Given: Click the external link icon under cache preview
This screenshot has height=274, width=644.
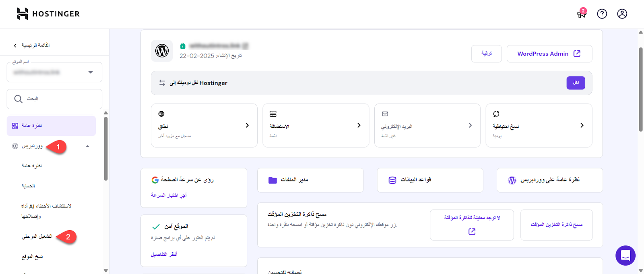Looking at the screenshot, I should coord(472,232).
